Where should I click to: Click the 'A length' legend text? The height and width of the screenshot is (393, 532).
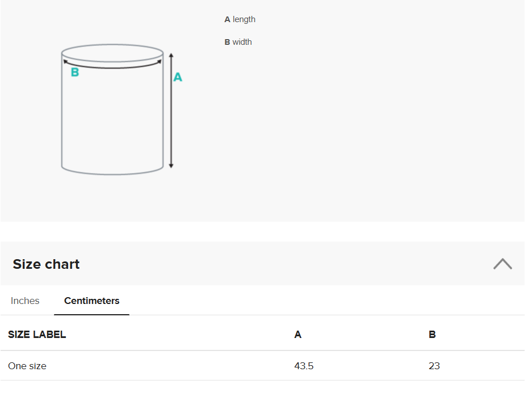coord(240,19)
